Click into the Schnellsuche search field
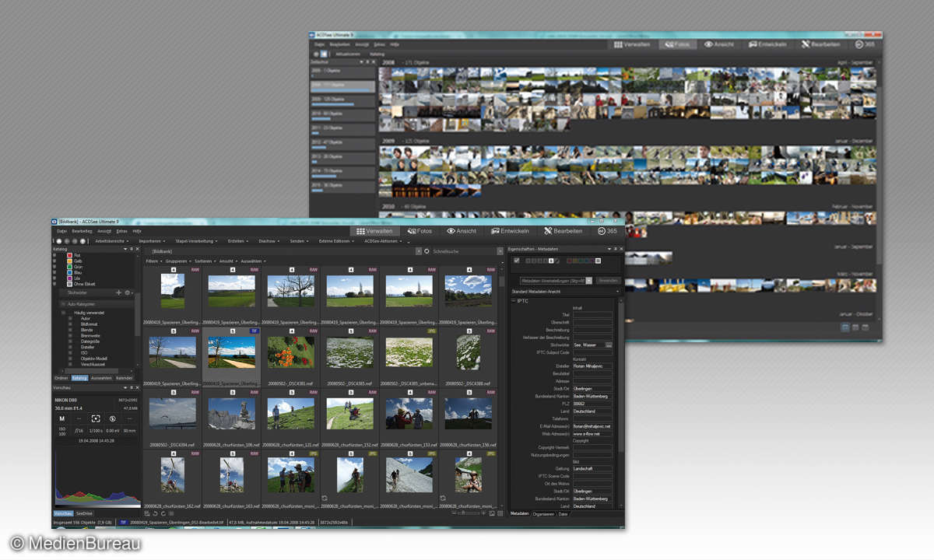This screenshot has width=934, height=560. [x=465, y=251]
